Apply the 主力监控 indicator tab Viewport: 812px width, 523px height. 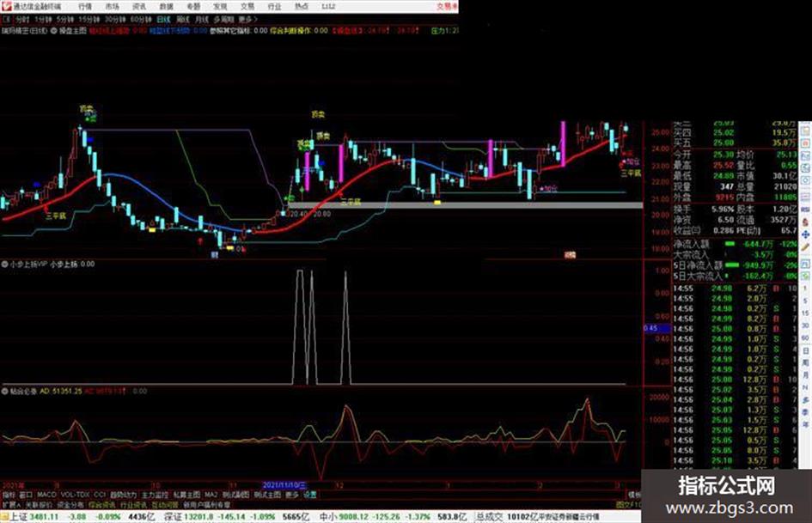coord(156,495)
